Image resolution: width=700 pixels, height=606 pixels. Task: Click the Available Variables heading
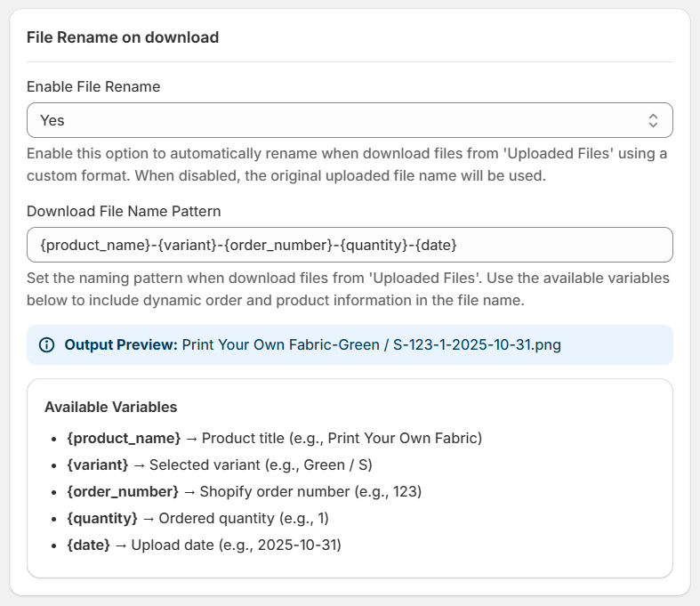pos(110,407)
